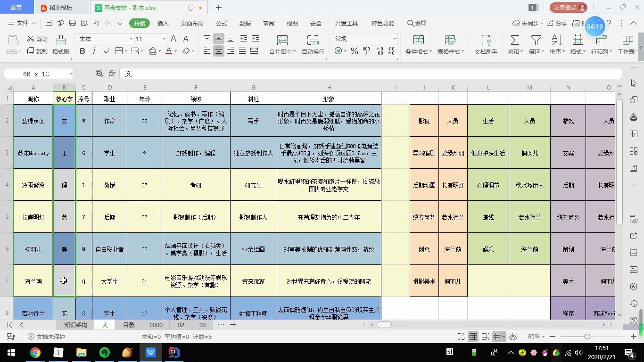Switch to sheet tab 目录
The width and height of the screenshot is (644, 362).
pos(129,325)
